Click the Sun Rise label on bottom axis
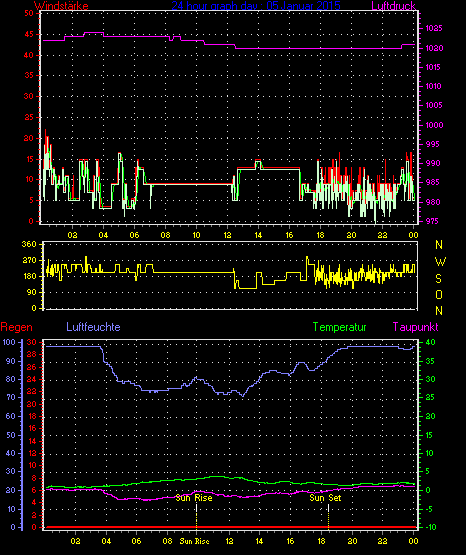This screenshot has height=555, width=466. 194,541
